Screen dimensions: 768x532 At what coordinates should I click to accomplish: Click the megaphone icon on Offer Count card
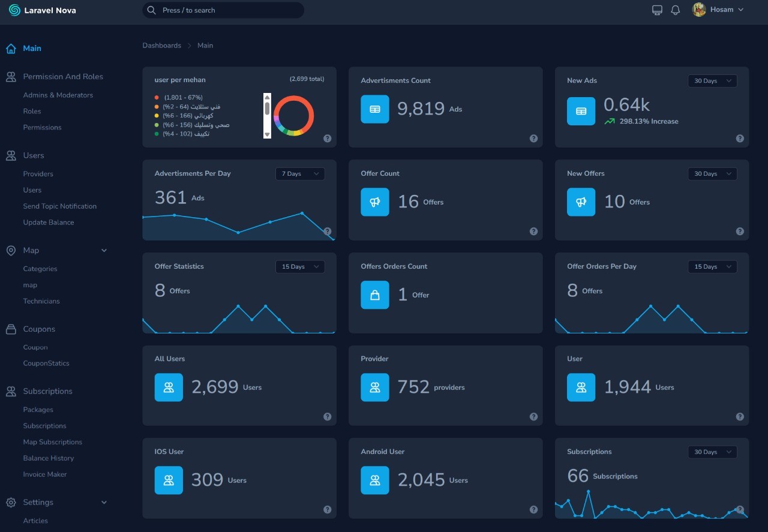pos(374,202)
